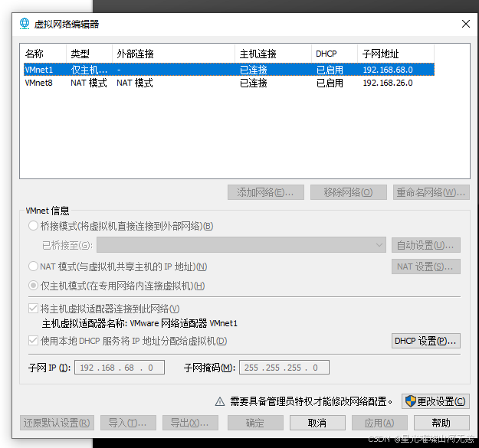This screenshot has width=479, height=448.
Task: Click the 应用(A) button
Action: point(379,423)
